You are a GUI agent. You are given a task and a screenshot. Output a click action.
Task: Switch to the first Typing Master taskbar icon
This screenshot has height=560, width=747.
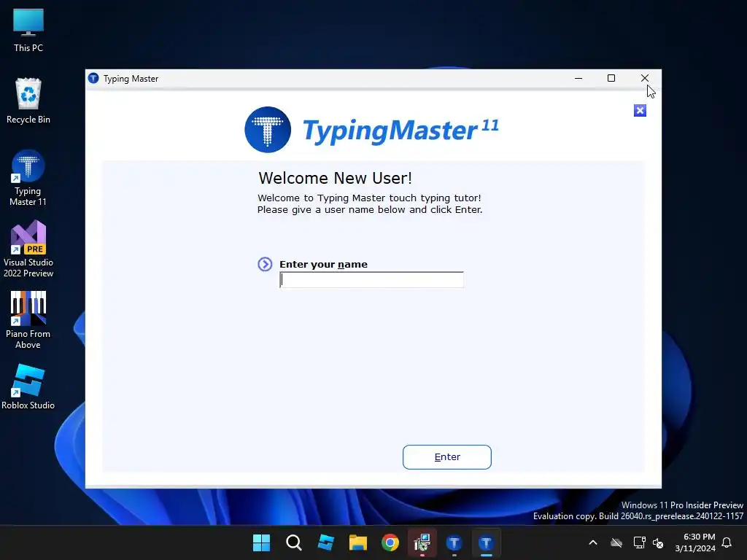tap(454, 542)
